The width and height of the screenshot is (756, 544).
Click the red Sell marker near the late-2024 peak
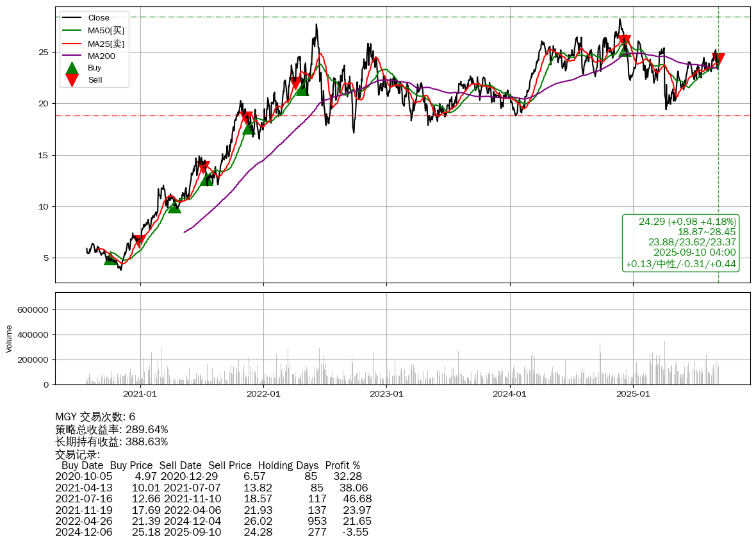tap(625, 42)
